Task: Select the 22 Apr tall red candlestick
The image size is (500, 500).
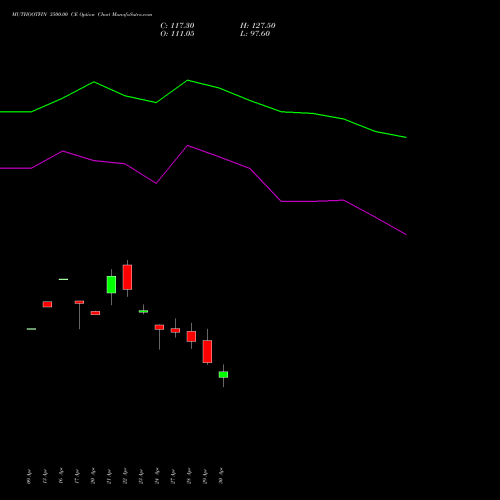Action: click(x=127, y=277)
